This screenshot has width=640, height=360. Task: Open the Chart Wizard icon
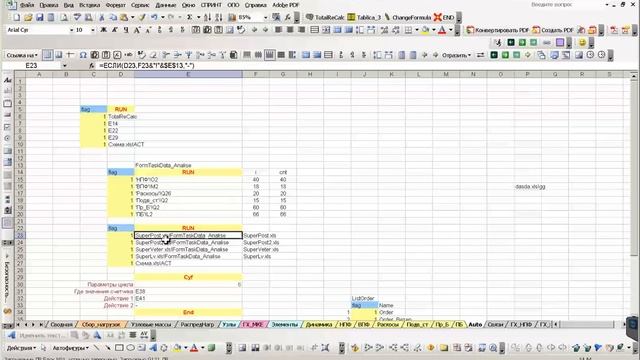[232, 18]
